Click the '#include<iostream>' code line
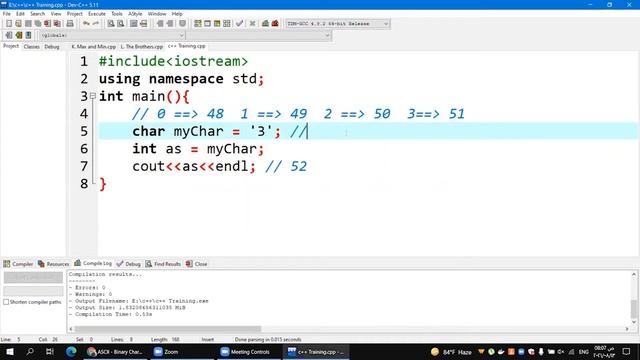The width and height of the screenshot is (640, 360). coord(173,62)
